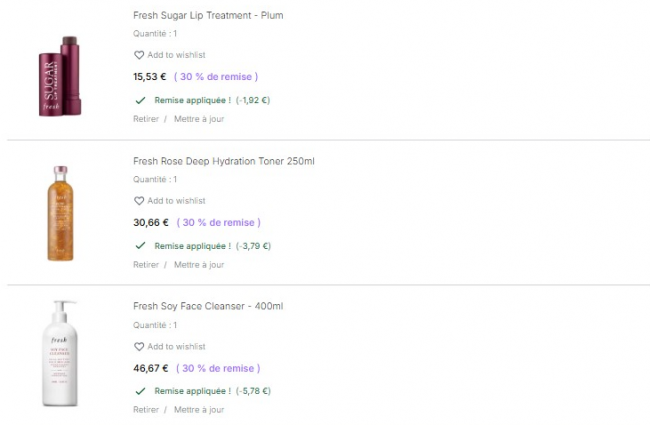Click heart icon for Rose Hydration Toner

[139, 201]
